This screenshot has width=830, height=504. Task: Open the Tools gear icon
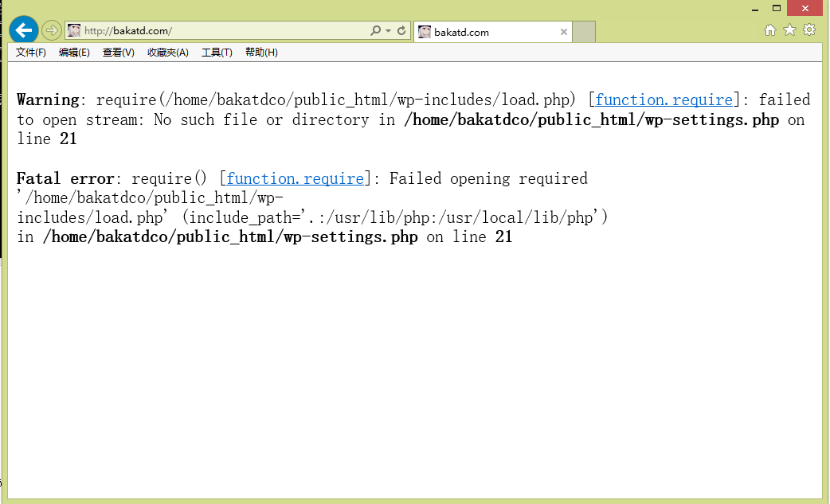coord(809,30)
